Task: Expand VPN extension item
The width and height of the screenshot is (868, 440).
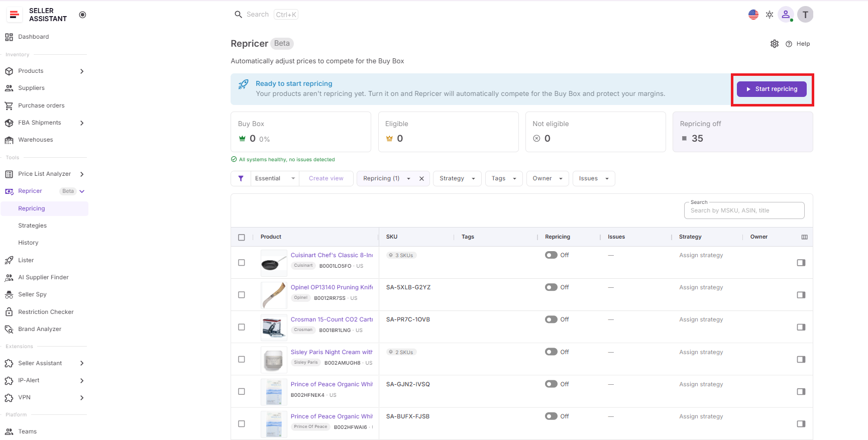Action: point(82,398)
